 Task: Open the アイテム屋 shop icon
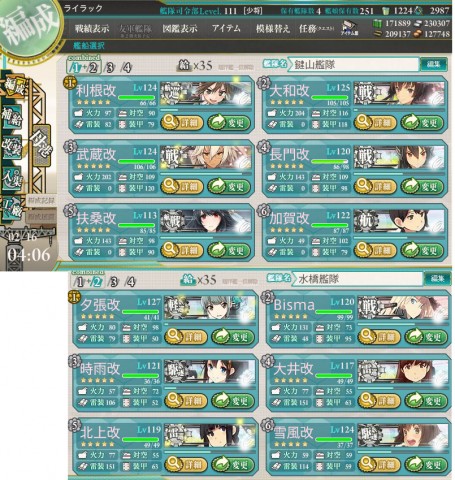(349, 28)
